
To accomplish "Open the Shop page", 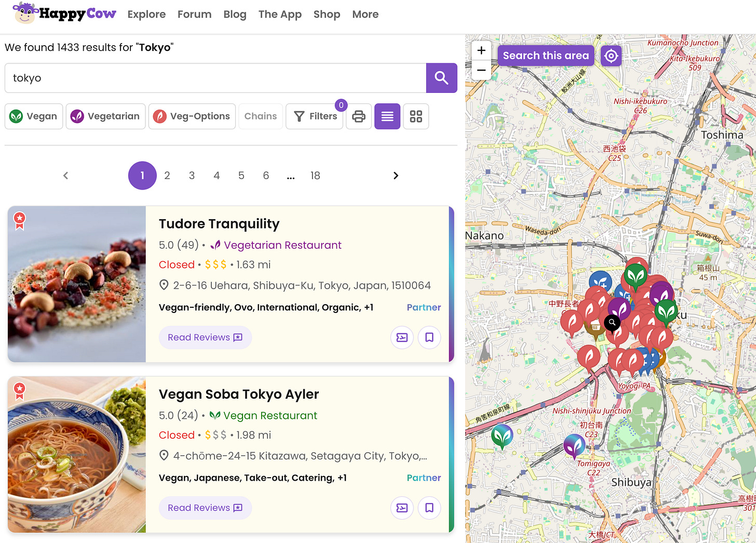I will pos(327,15).
